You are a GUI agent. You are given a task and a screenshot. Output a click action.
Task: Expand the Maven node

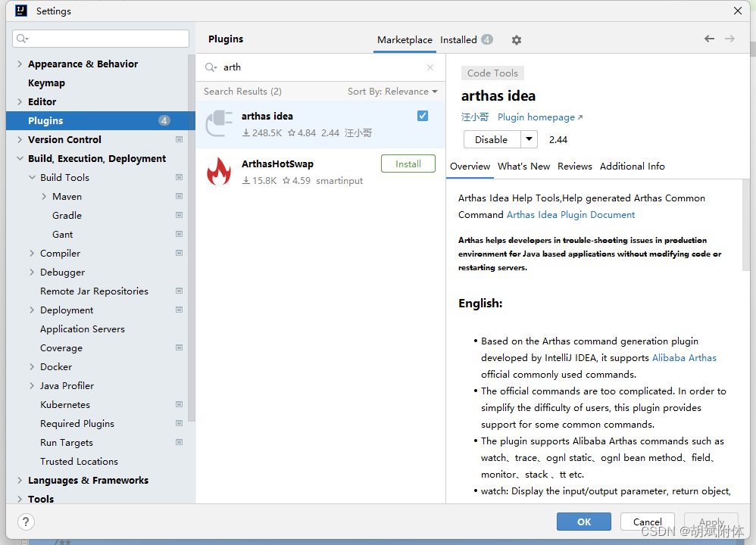[44, 197]
